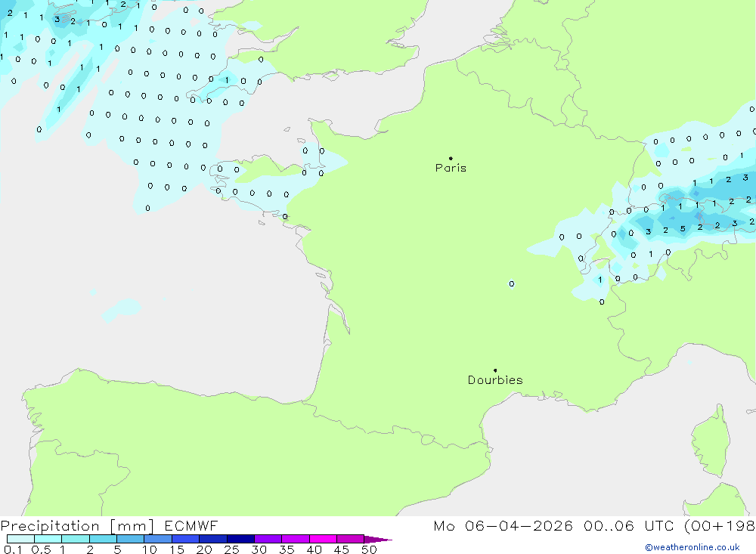Click the legend scale label '15'
This screenshot has width=756, height=554.
coord(177,549)
